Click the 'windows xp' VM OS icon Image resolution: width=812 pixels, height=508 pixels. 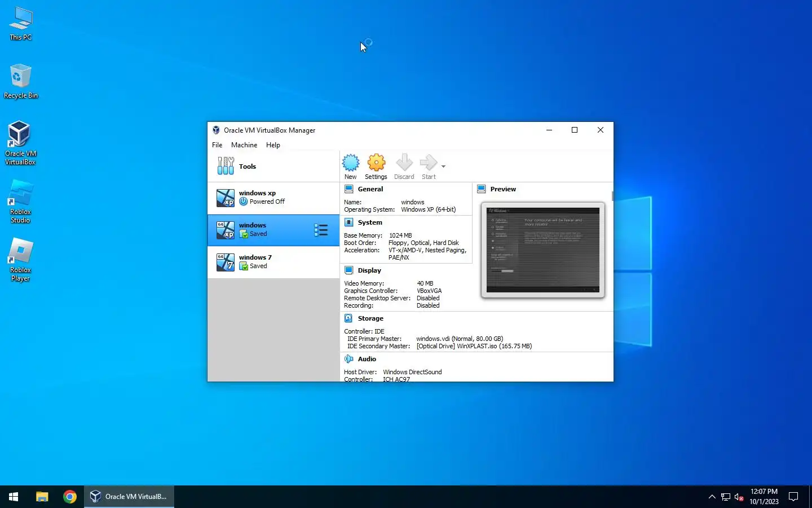(226, 198)
